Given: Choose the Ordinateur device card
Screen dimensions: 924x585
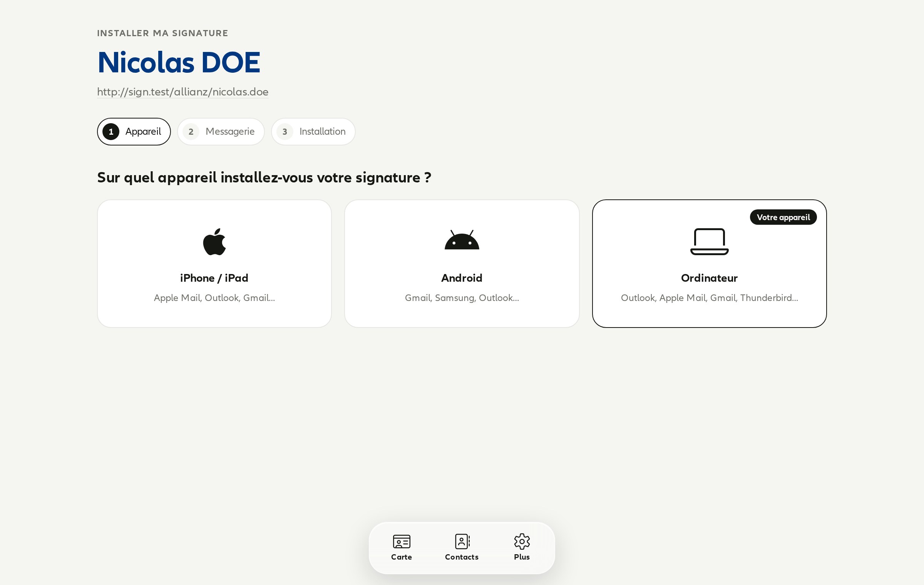Looking at the screenshot, I should coord(709,264).
